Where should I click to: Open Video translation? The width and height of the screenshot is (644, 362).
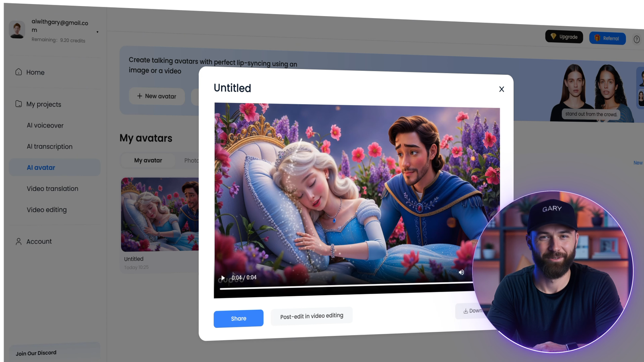(52, 189)
